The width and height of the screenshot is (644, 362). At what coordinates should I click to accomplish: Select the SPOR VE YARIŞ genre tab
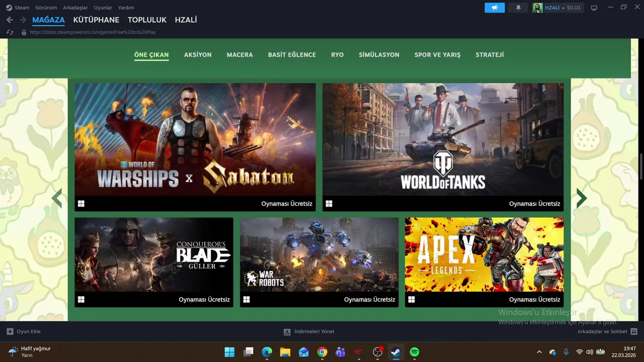click(x=437, y=55)
